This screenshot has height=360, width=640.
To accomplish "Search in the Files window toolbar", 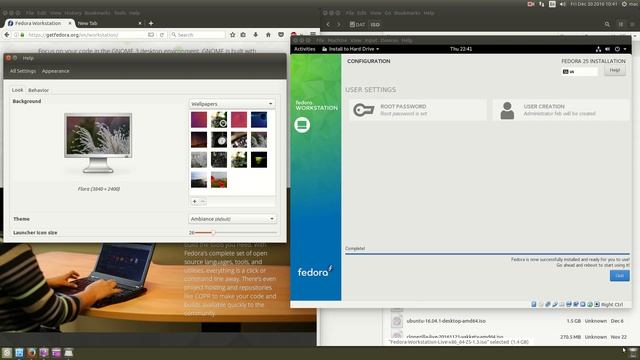I will click(607, 24).
